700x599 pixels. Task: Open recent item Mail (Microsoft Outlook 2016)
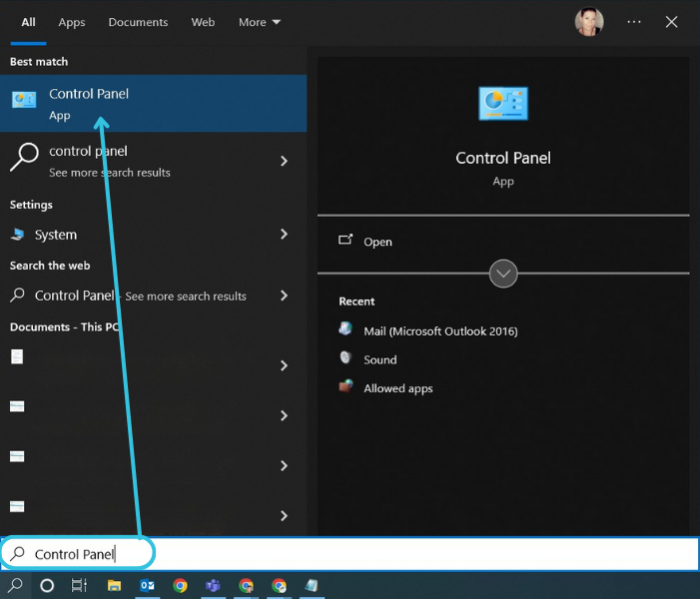(439, 330)
